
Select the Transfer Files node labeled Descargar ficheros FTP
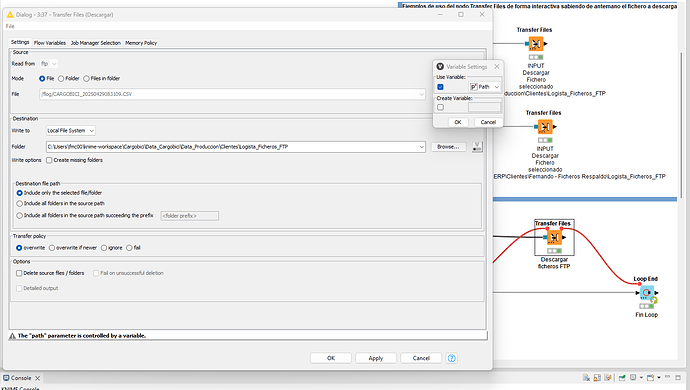554,237
